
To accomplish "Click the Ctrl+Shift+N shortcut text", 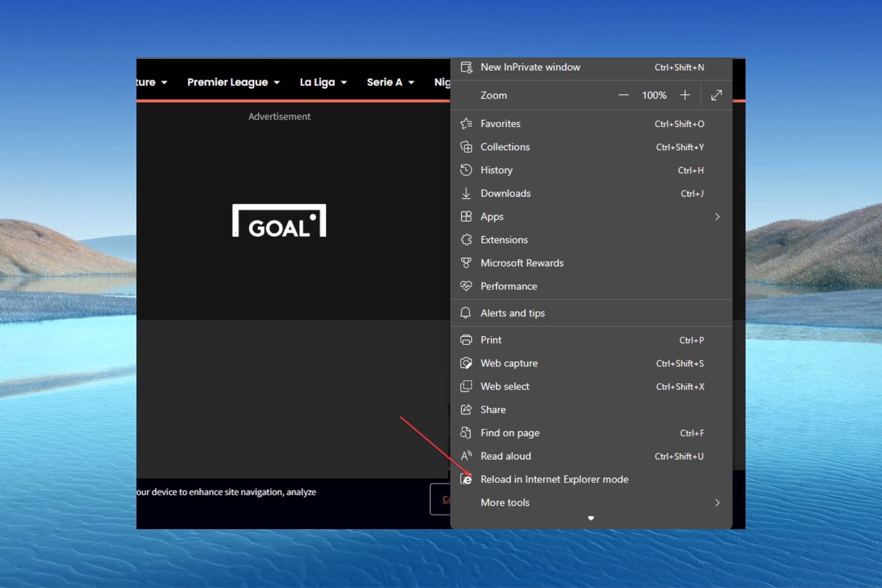I will 679,68.
